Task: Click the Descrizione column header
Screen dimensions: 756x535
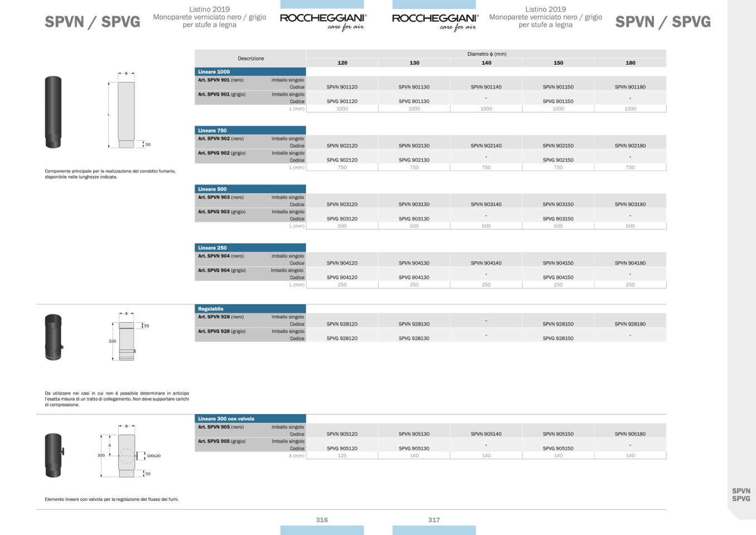Action: pyautogui.click(x=250, y=59)
